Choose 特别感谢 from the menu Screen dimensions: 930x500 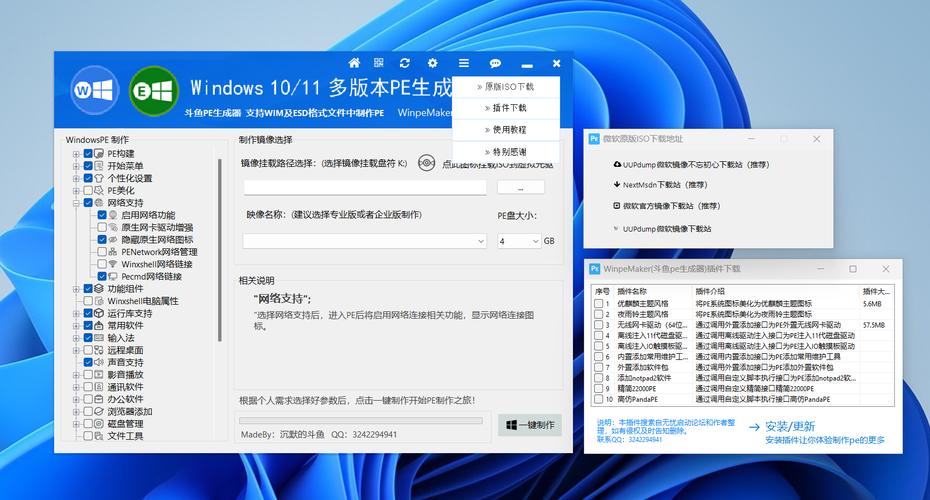point(506,151)
